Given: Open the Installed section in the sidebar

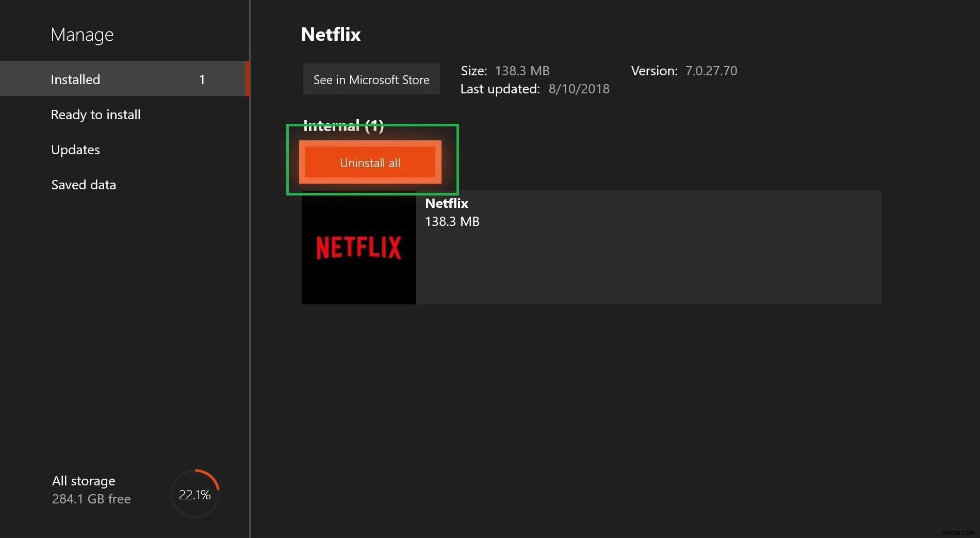Looking at the screenshot, I should tap(75, 79).
